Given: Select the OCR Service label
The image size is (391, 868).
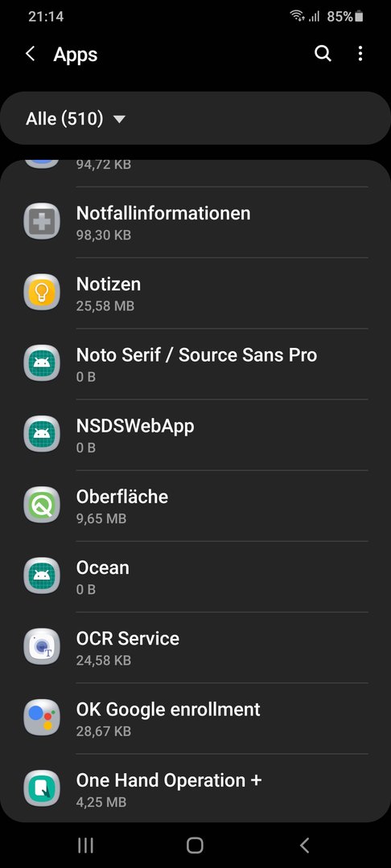Looking at the screenshot, I should click(128, 638).
